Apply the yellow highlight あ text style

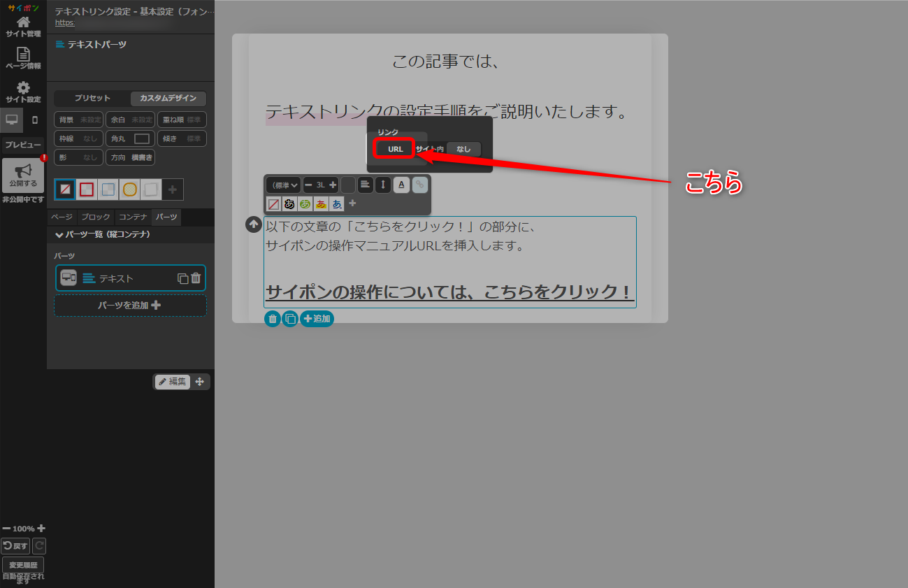click(321, 204)
